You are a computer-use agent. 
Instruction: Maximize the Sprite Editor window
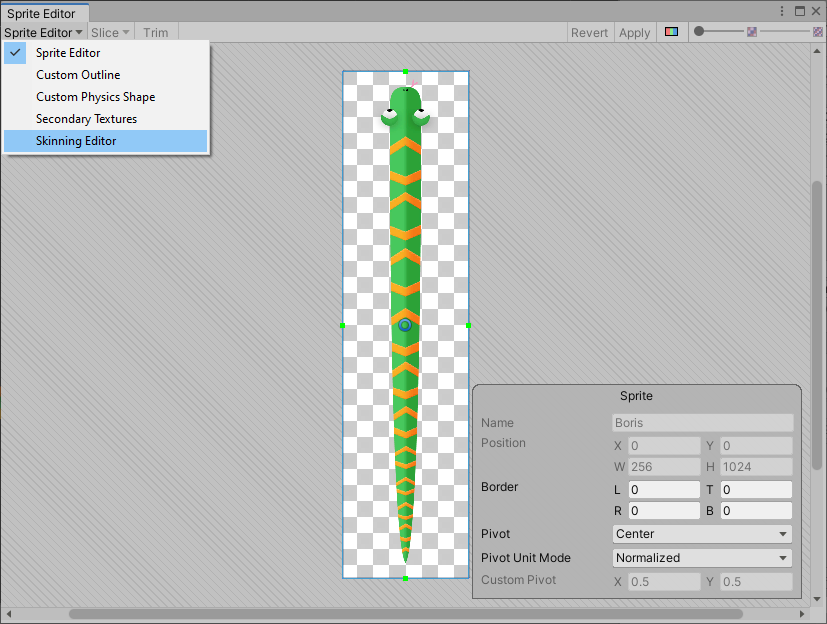[x=799, y=11]
